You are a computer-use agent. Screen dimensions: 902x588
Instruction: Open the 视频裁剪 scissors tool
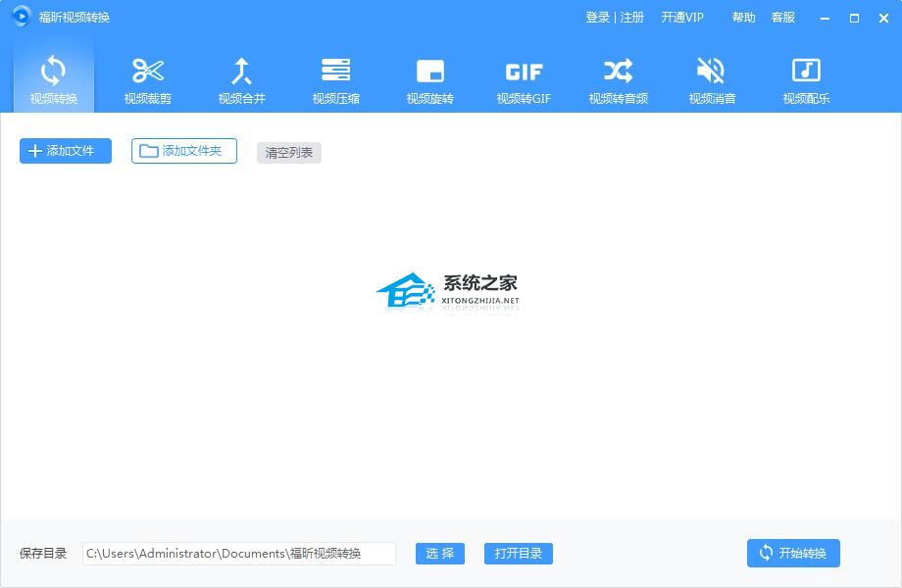click(x=147, y=79)
